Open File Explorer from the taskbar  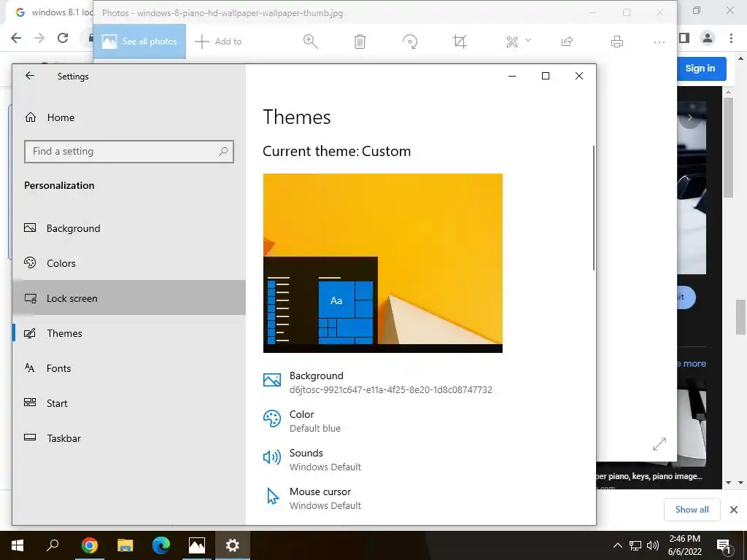pos(125,545)
